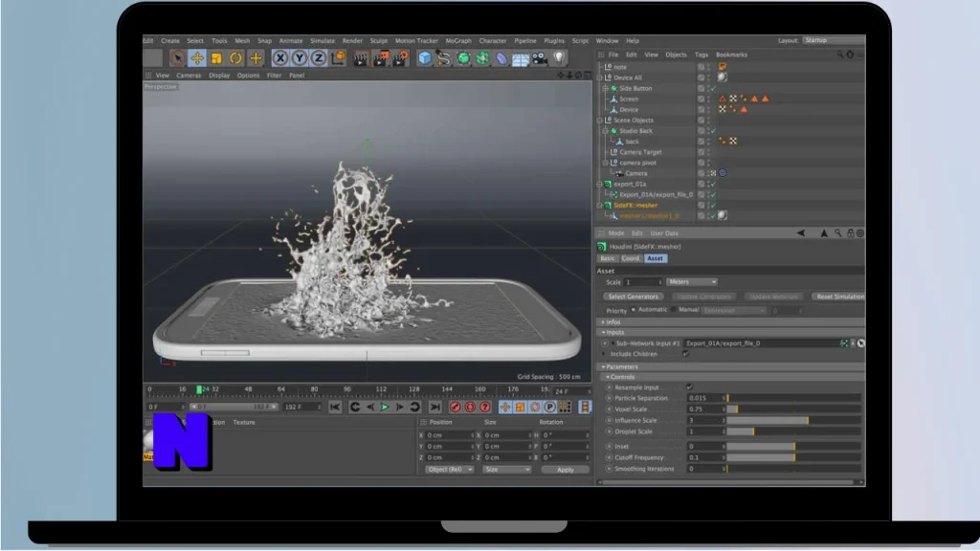Add a Cube primitive object

tap(424, 58)
